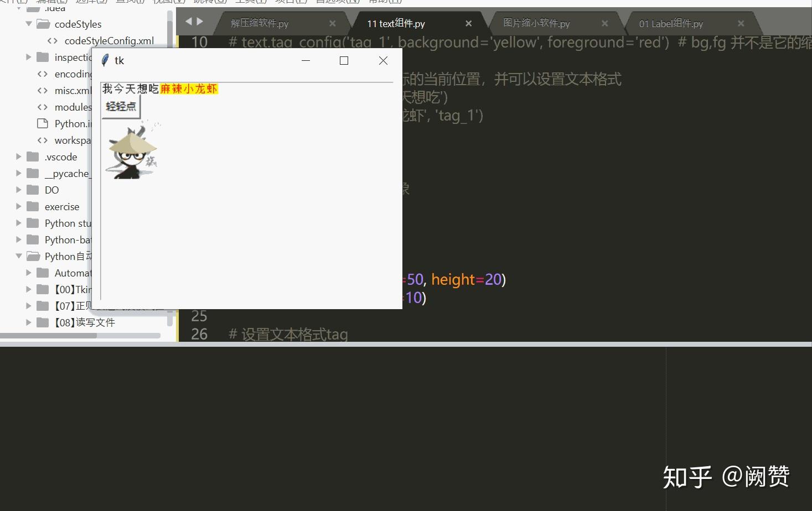Click the folder icon beside codeStyles
Screen dimensions: 812x511
(42, 24)
